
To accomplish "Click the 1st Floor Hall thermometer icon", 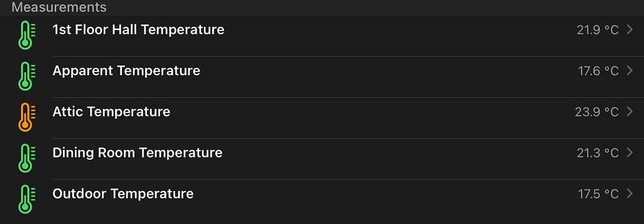I will click(x=27, y=35).
